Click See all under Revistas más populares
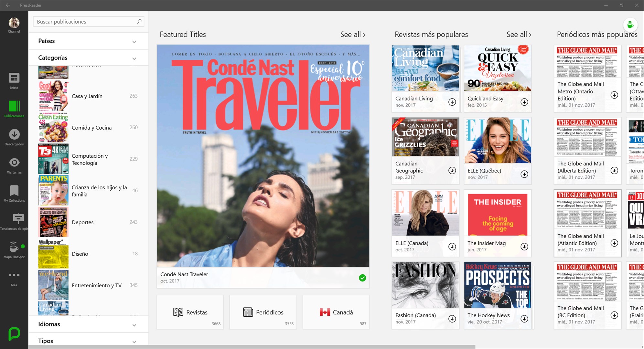The image size is (644, 349). coord(517,34)
